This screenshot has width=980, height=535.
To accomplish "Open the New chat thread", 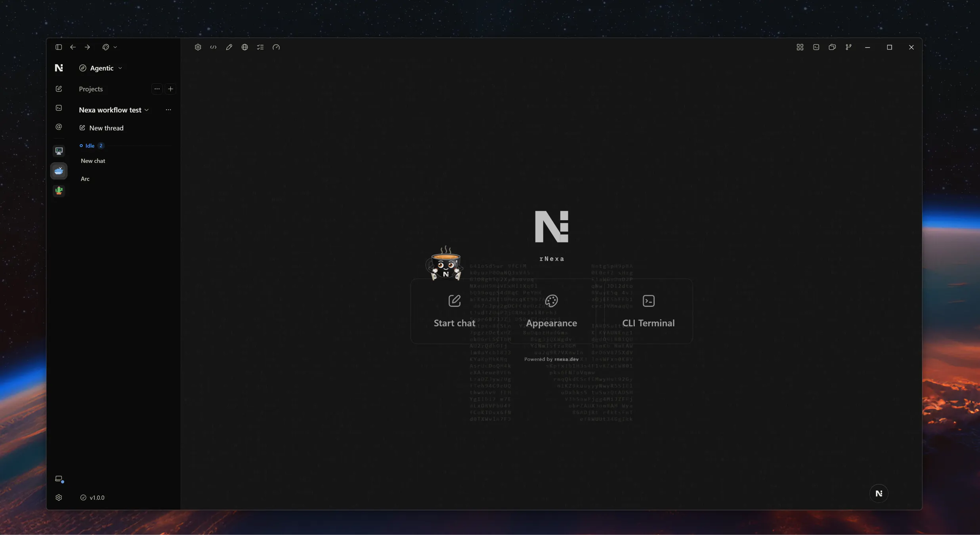I will [93, 161].
